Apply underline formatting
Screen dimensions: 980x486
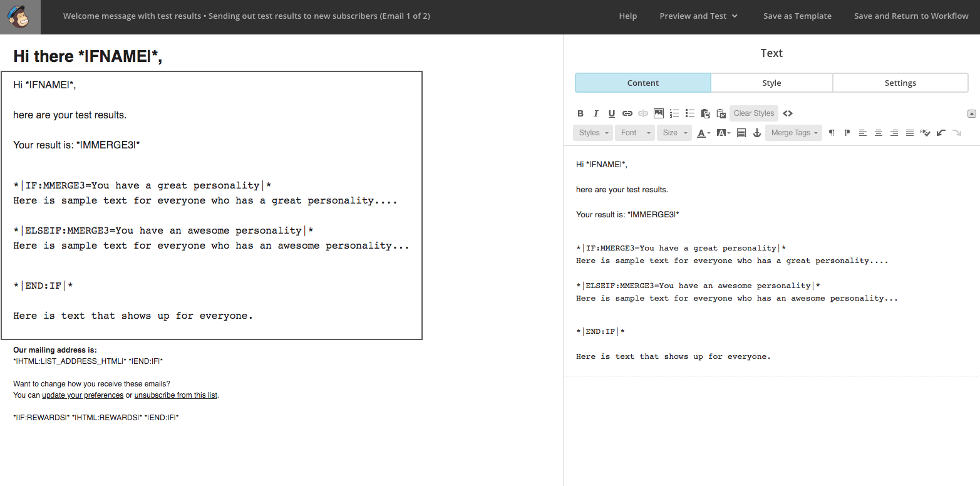tap(612, 113)
